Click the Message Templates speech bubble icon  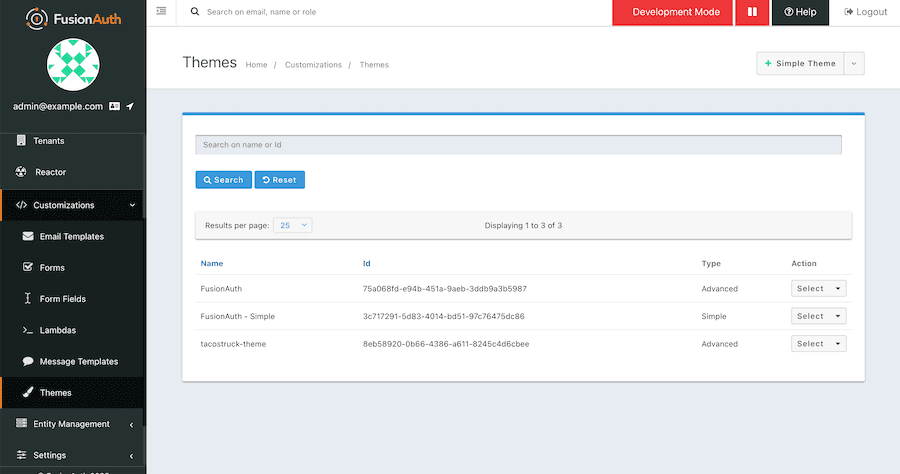(28, 361)
